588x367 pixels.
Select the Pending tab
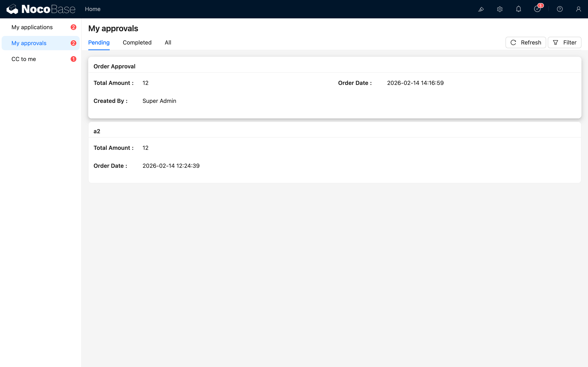pos(99,42)
